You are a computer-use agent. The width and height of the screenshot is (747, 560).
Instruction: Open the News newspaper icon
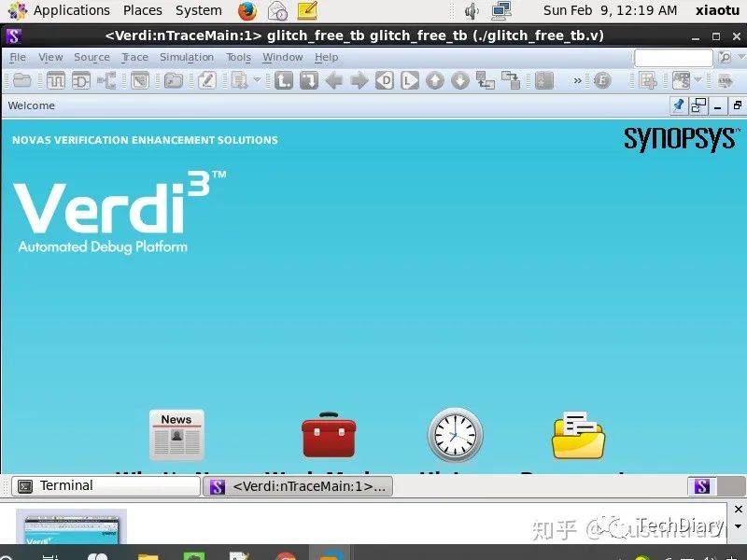coord(176,435)
